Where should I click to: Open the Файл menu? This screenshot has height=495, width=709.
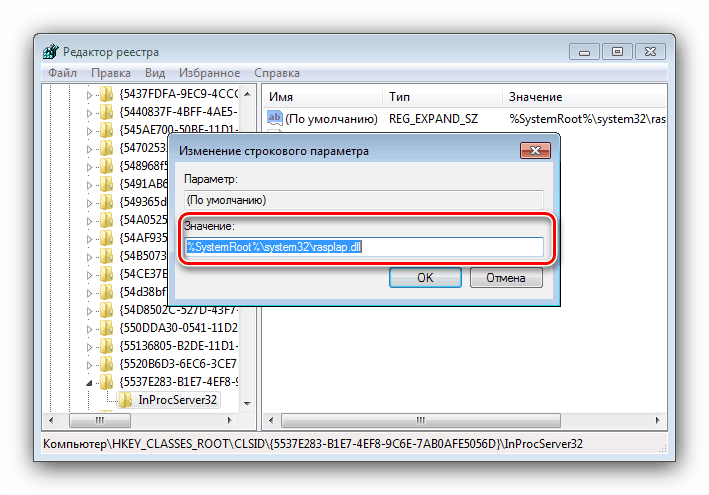coord(62,73)
